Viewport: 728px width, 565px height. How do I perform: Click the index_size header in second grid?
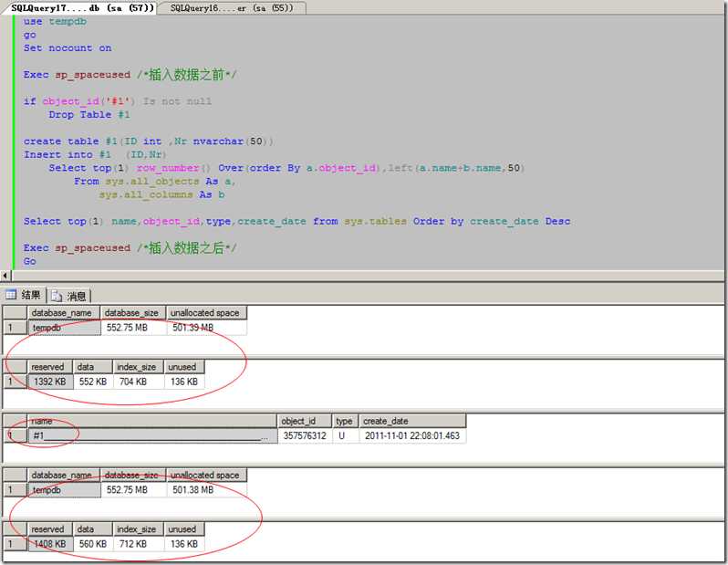tap(138, 367)
